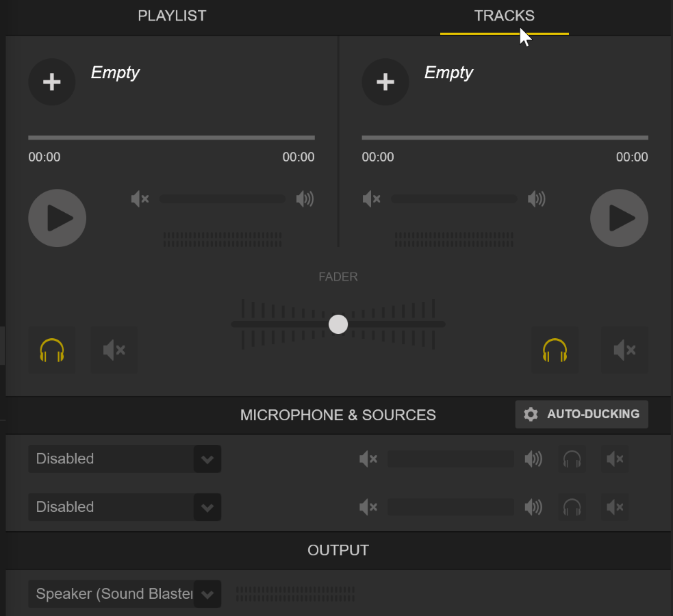Click the crossfader knob
Viewport: 673px width, 616px height.
pyautogui.click(x=338, y=324)
